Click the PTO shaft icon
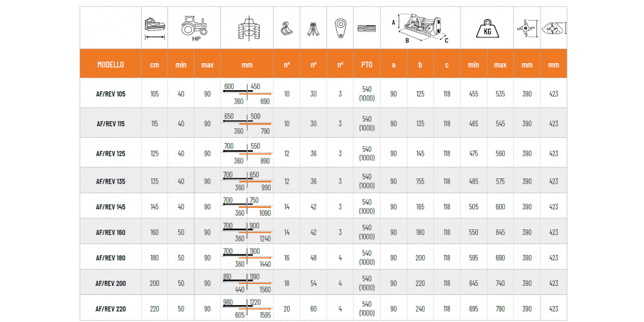 [x=366, y=28]
